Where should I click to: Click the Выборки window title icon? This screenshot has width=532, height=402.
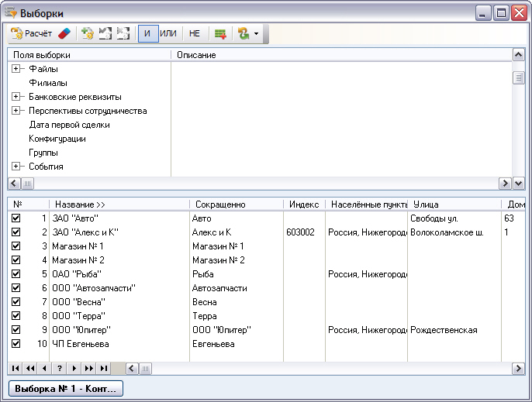click(11, 13)
